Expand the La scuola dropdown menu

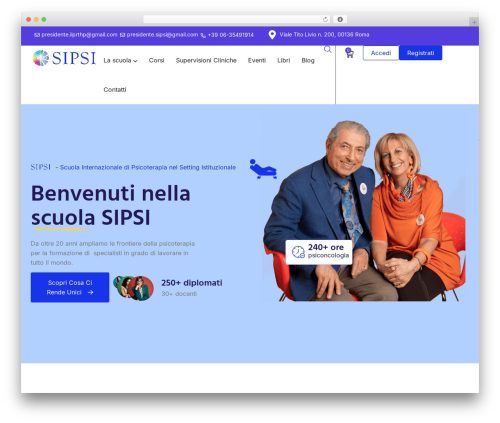120,60
